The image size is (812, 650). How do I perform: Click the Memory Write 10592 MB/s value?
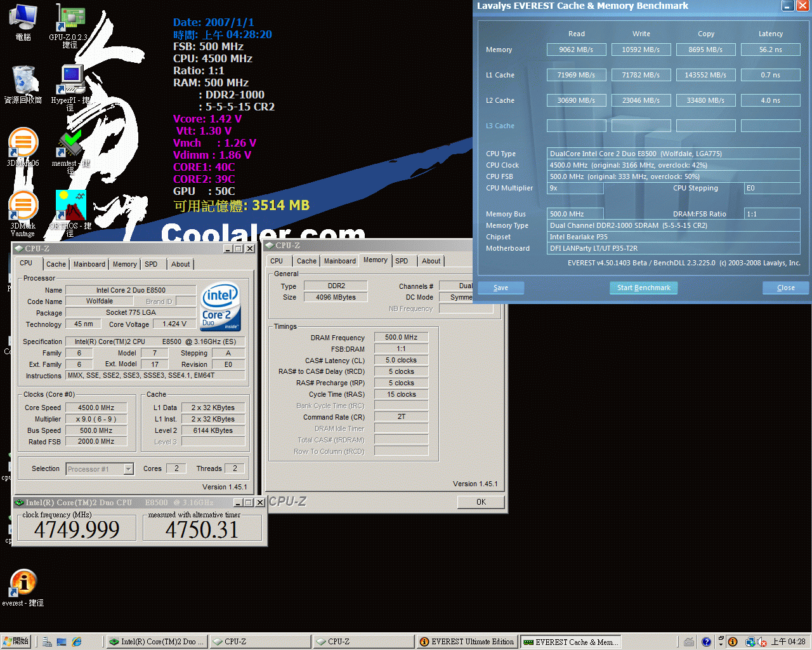point(641,50)
